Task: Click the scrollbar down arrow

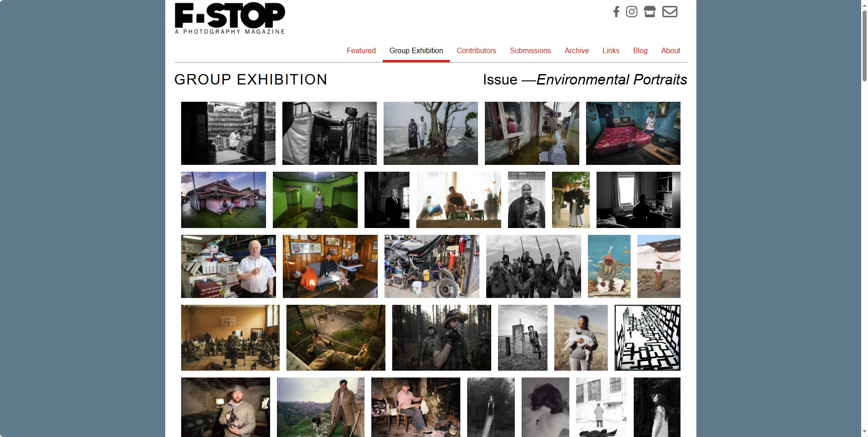Action: click(864, 432)
